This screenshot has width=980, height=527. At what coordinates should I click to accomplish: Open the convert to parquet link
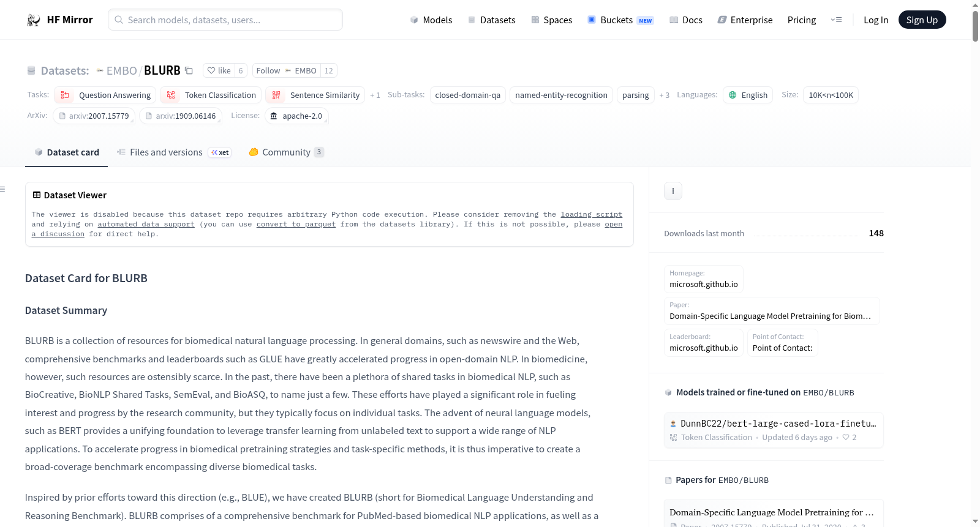click(296, 225)
